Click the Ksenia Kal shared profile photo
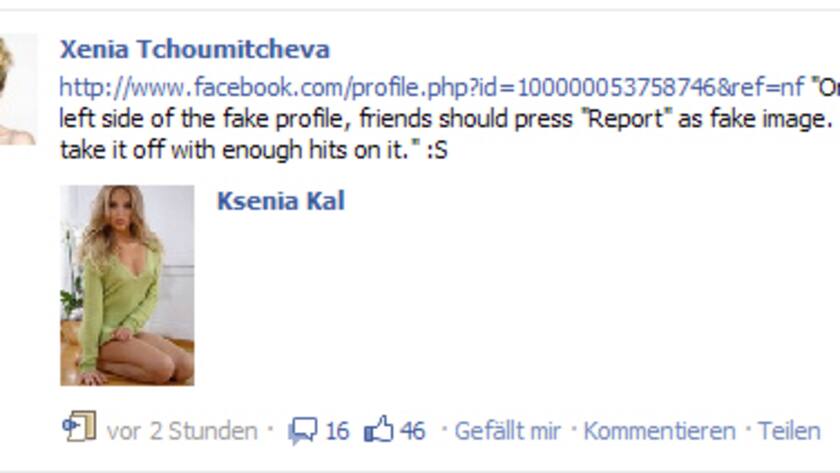The image size is (840, 473). (x=127, y=285)
